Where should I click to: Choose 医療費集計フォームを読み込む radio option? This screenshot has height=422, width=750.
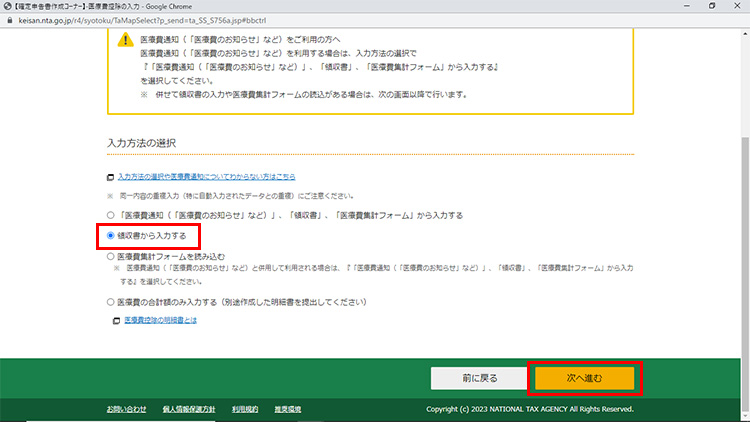[x=111, y=256]
